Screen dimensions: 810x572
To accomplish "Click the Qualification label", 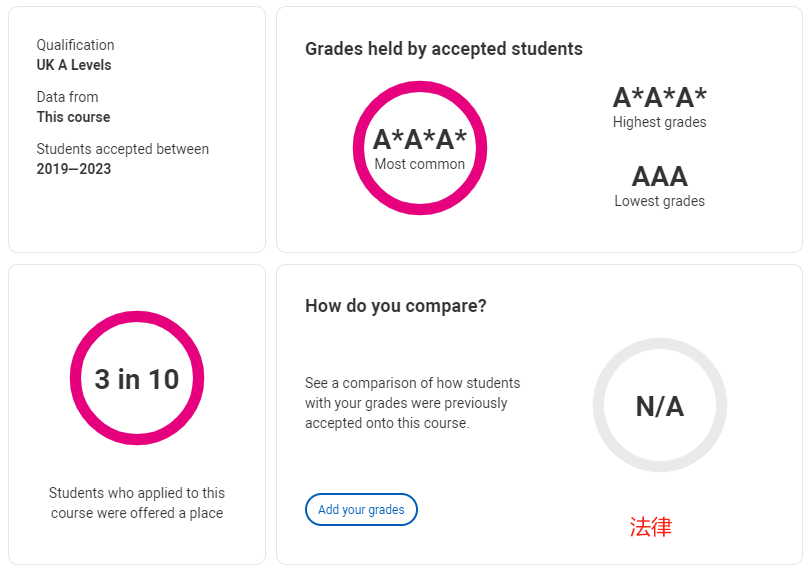I will [x=75, y=45].
